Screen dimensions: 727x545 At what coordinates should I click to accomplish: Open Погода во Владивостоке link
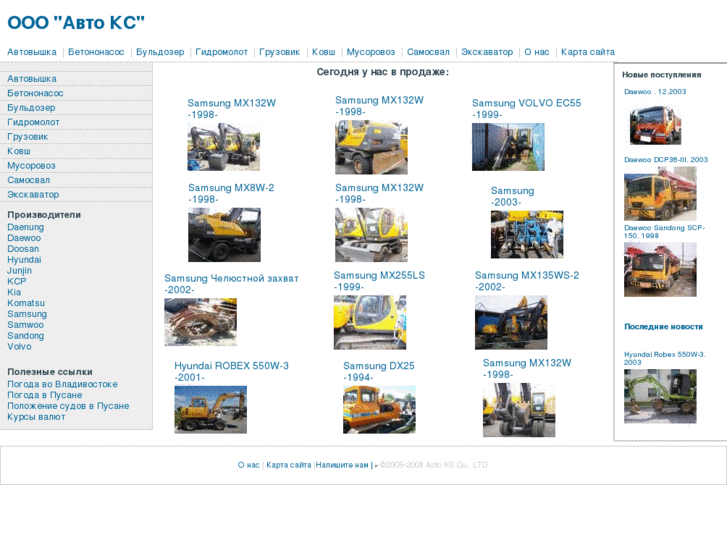click(62, 384)
